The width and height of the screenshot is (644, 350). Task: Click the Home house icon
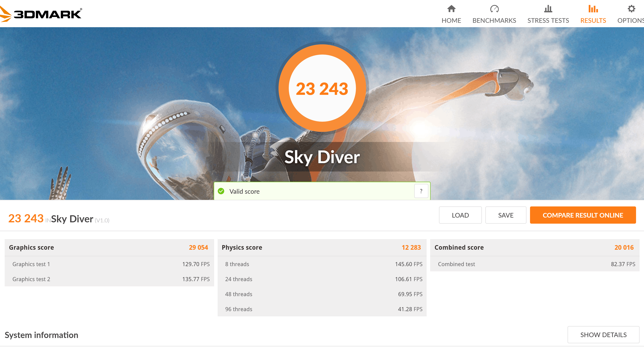coord(451,9)
